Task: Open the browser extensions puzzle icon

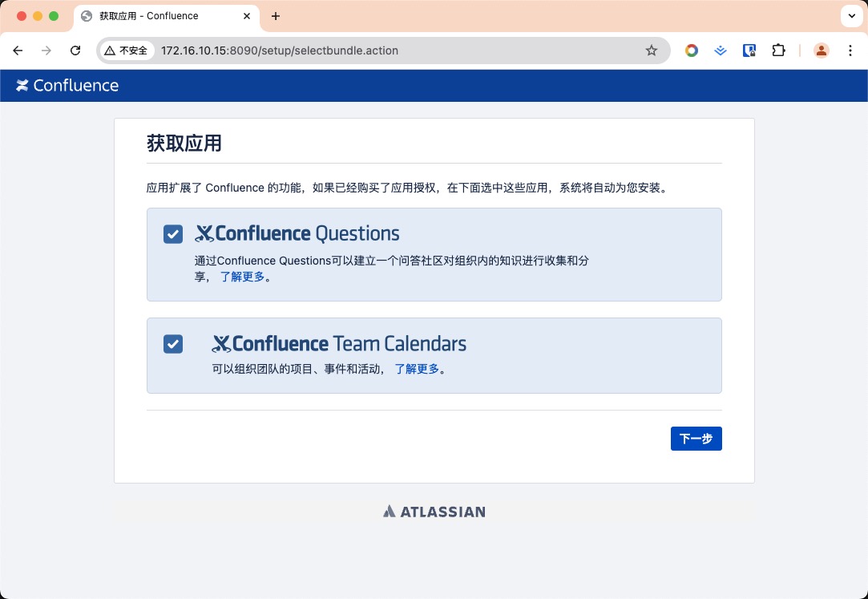Action: (778, 51)
